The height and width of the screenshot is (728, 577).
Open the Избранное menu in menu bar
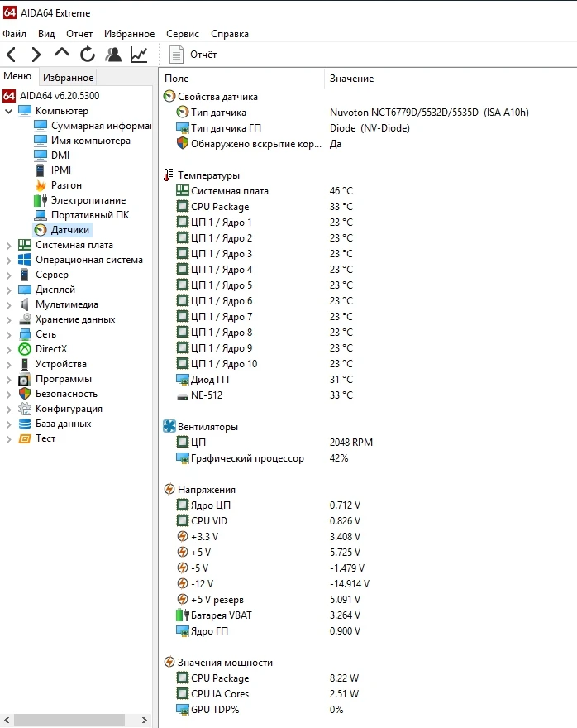[130, 34]
